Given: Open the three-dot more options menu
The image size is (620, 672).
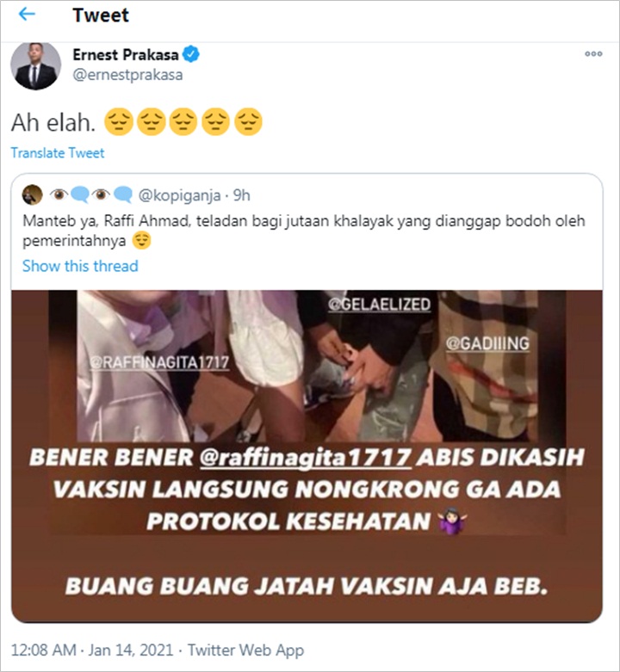Looking at the screenshot, I should (x=593, y=53).
